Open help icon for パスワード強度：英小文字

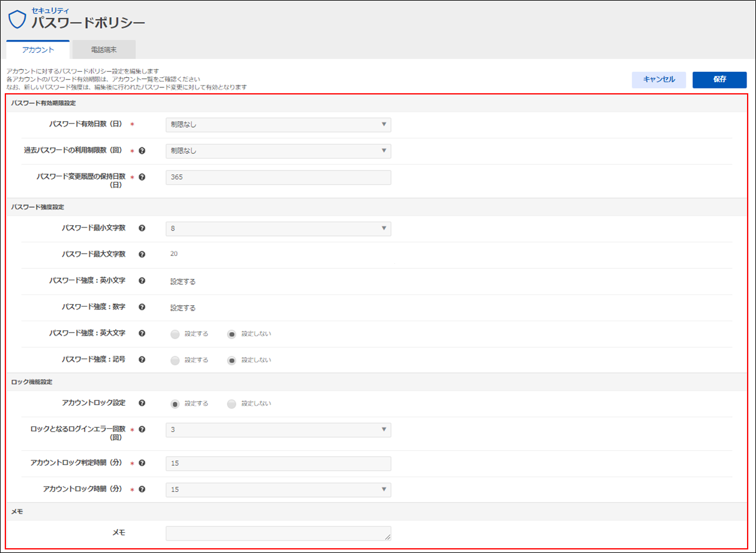pyautogui.click(x=142, y=280)
